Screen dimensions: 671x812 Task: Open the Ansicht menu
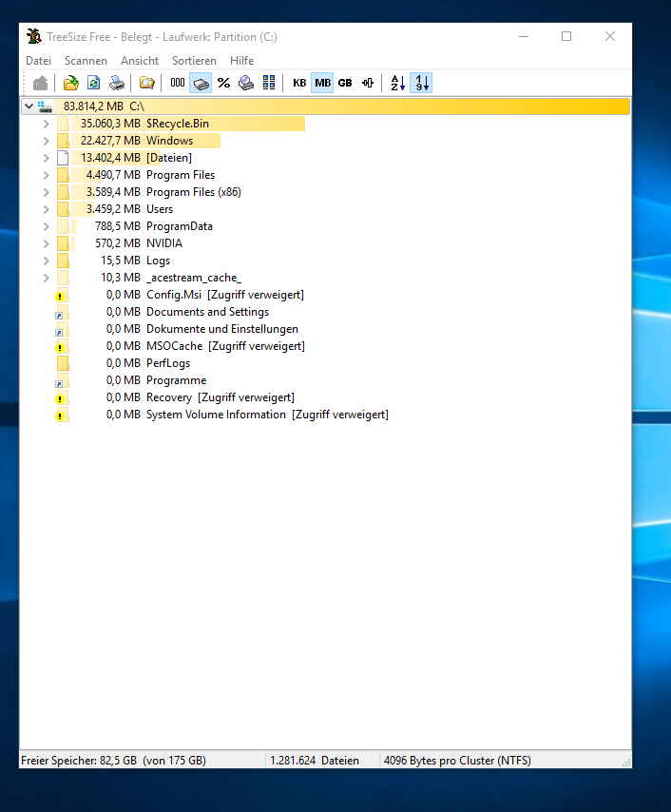140,61
